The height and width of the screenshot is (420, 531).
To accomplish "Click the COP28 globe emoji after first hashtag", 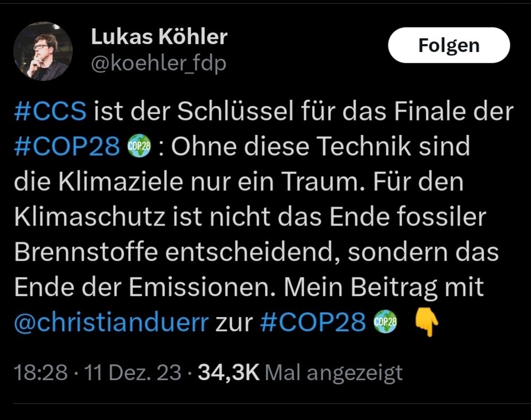I will pos(140,145).
